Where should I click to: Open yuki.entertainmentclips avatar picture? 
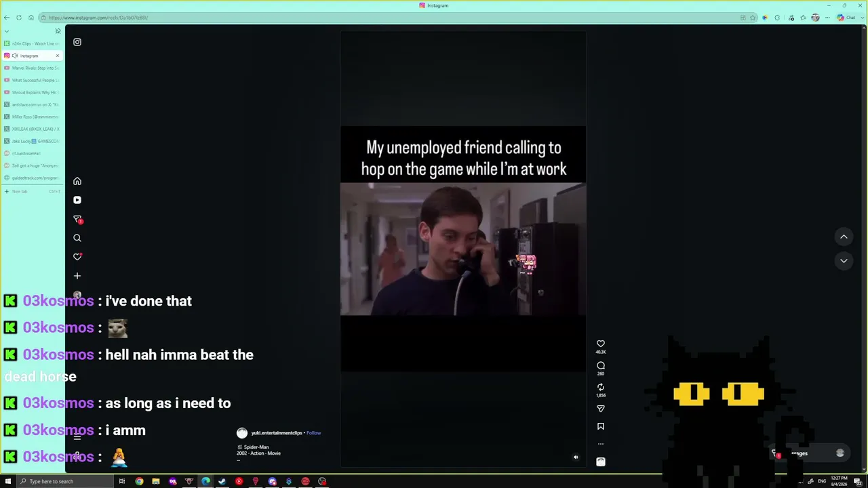242,433
